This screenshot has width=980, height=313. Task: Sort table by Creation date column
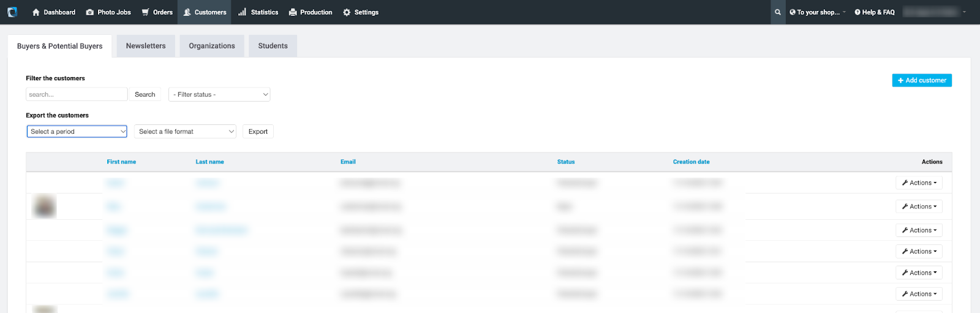pyautogui.click(x=691, y=162)
